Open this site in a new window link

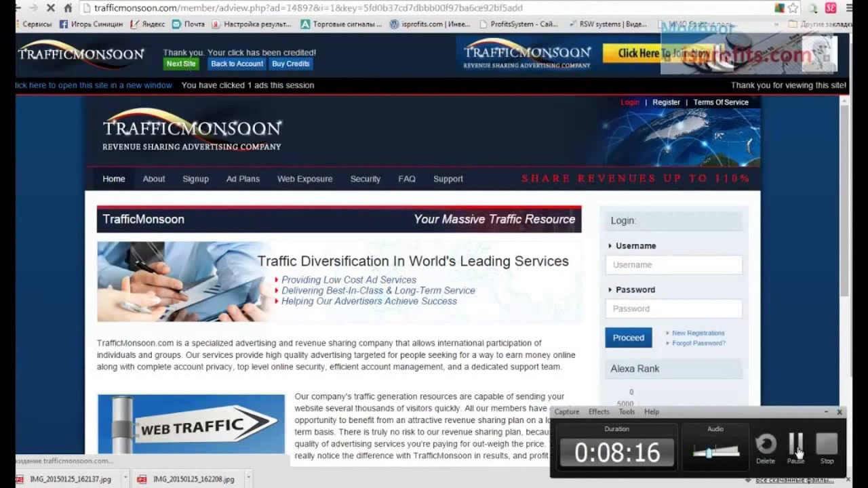pos(94,85)
